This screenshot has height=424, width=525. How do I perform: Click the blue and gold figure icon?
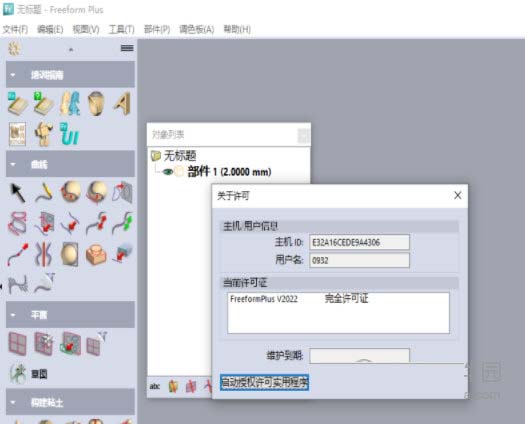(70, 103)
